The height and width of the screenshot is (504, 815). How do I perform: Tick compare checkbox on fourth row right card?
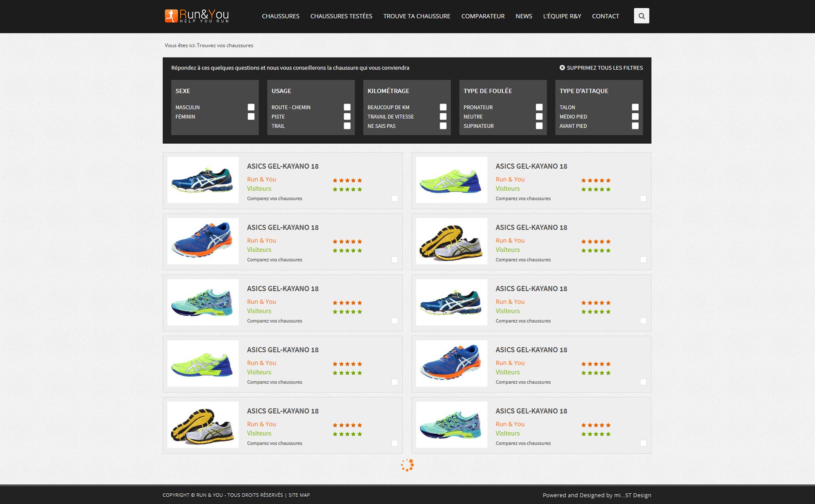click(643, 382)
